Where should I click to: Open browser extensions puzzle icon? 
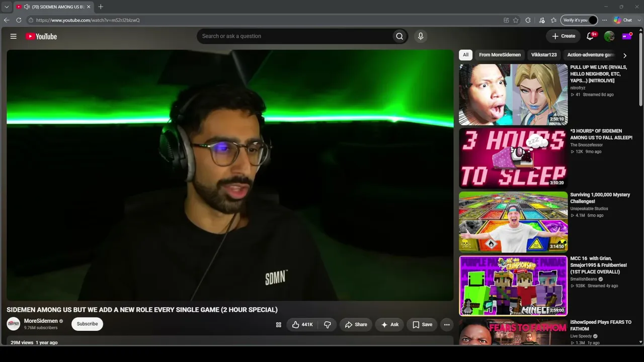point(528,20)
